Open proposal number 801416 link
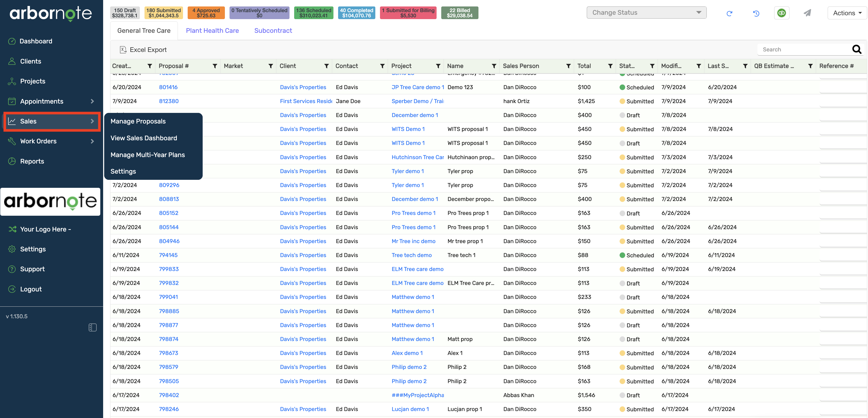Screen dimensions: 868x418 point(168,87)
